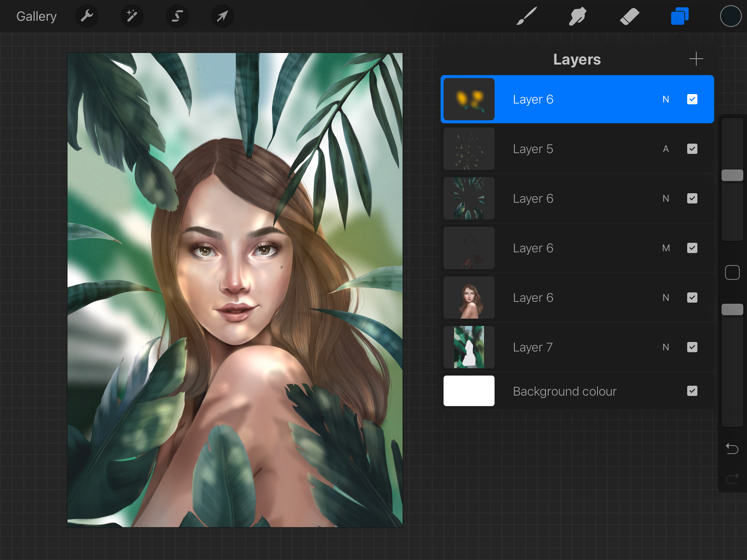Uncheck the Background colour visibility
This screenshot has width=747, height=560.
tap(692, 391)
